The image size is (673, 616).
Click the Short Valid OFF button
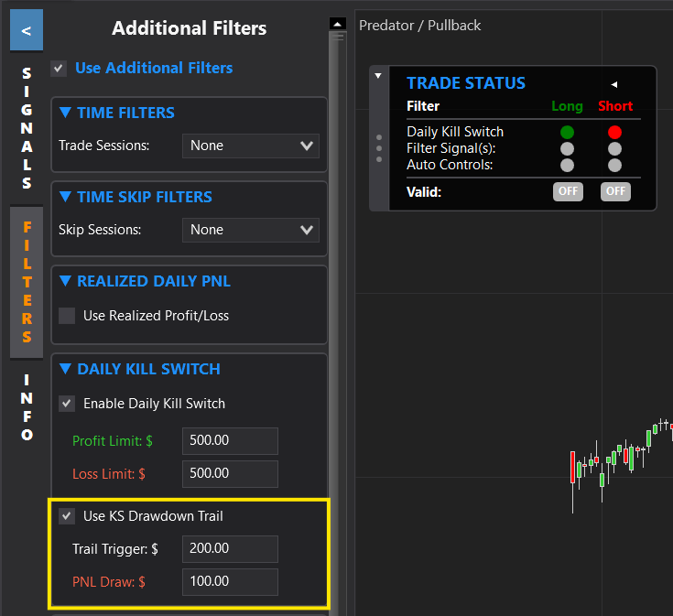coord(614,191)
